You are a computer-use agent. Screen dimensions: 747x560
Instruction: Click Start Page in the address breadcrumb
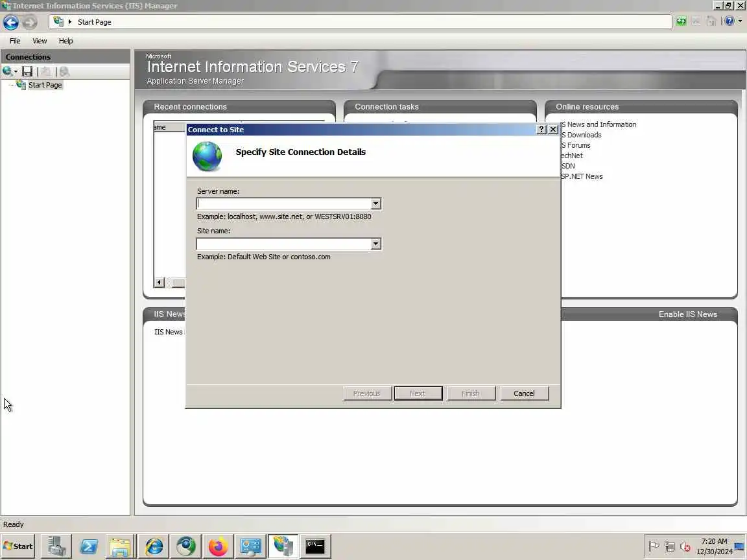point(94,22)
